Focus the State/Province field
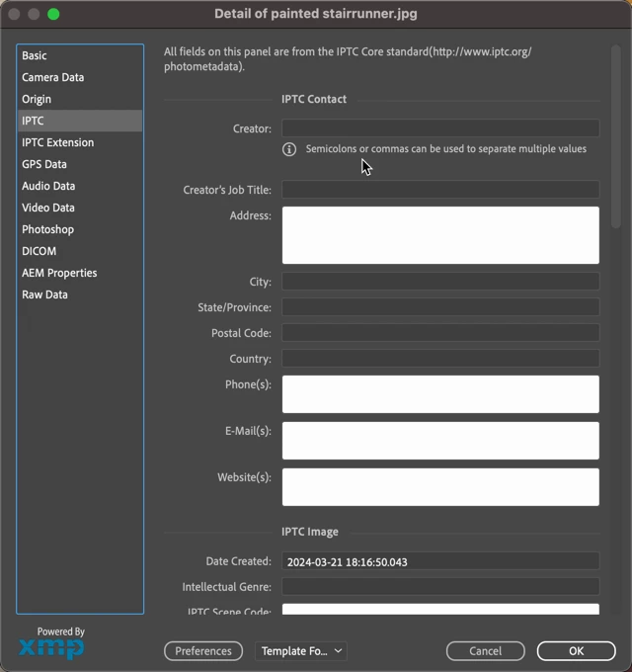This screenshot has height=672, width=632. point(440,307)
